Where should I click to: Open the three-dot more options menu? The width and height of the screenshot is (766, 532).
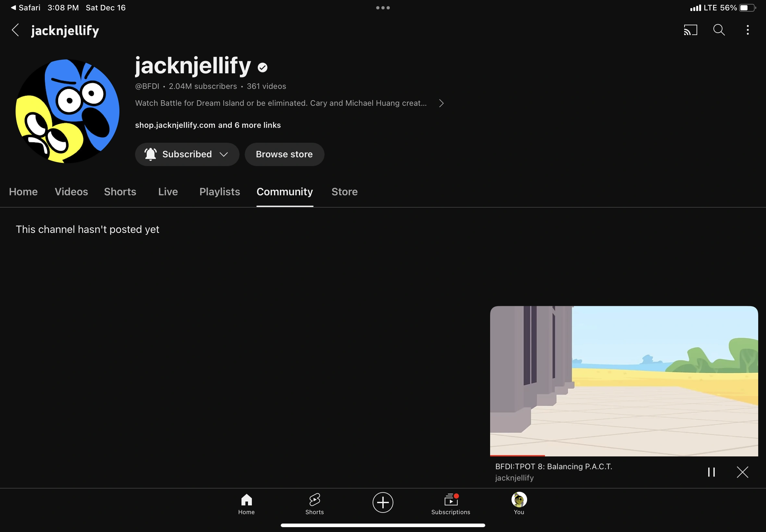point(747,30)
